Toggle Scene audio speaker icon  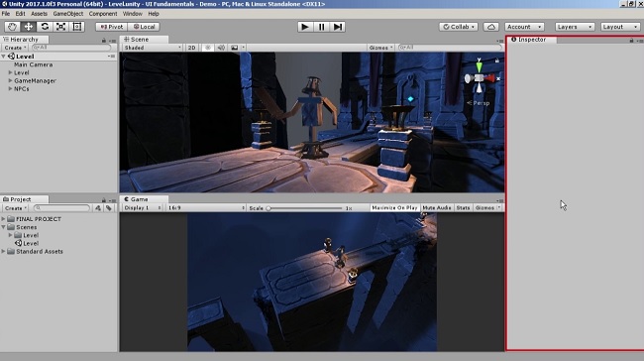point(221,48)
